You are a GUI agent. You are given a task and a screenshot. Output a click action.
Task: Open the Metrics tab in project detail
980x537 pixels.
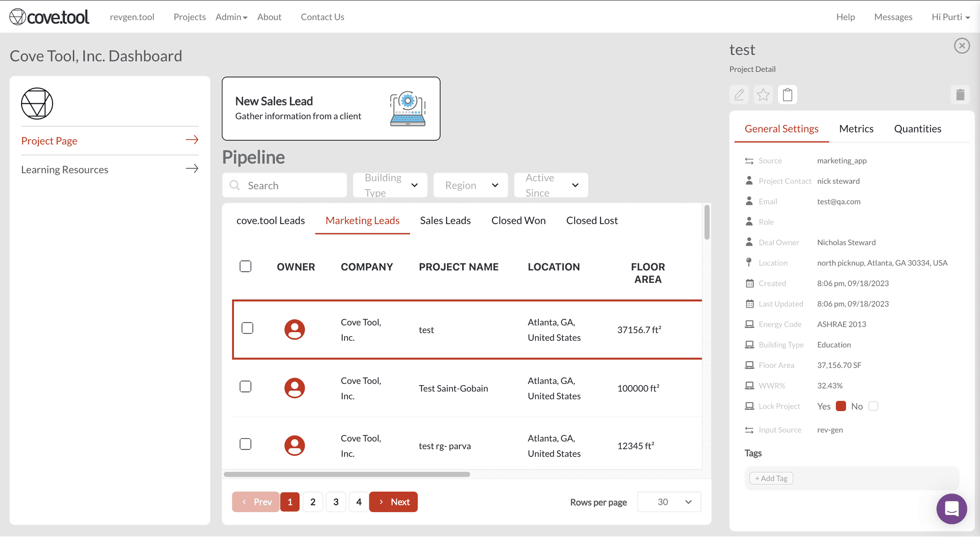point(856,129)
